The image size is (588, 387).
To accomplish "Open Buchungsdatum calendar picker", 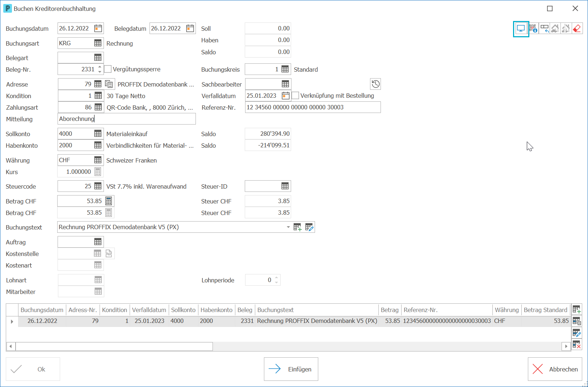I will pos(98,28).
